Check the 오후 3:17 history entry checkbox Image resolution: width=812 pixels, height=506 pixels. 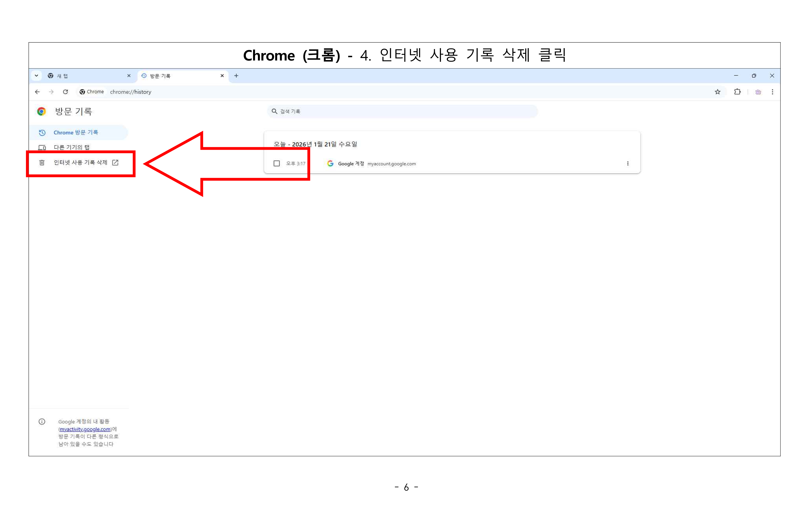[x=276, y=163]
